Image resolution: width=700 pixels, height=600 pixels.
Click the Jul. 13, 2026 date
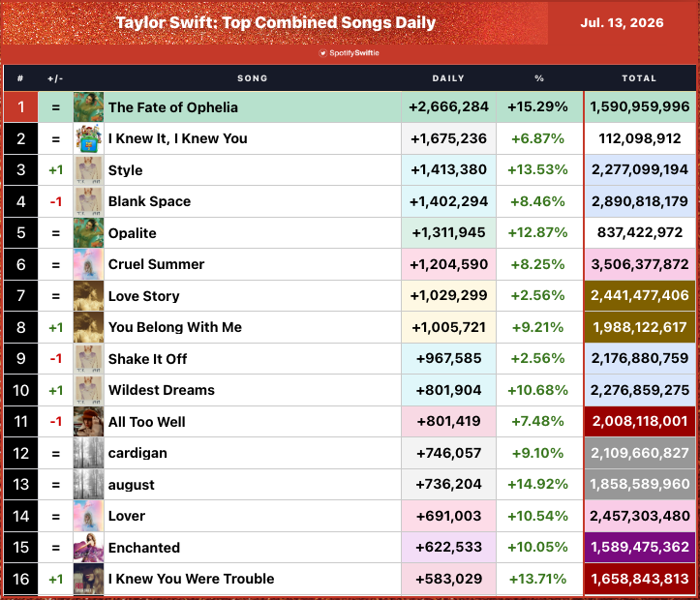click(x=622, y=23)
